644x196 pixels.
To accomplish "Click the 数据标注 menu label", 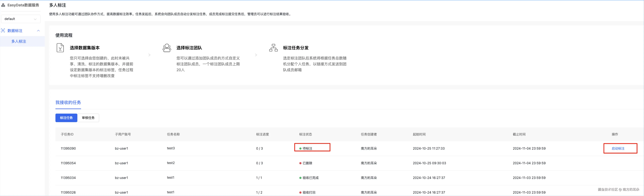I will point(15,31).
